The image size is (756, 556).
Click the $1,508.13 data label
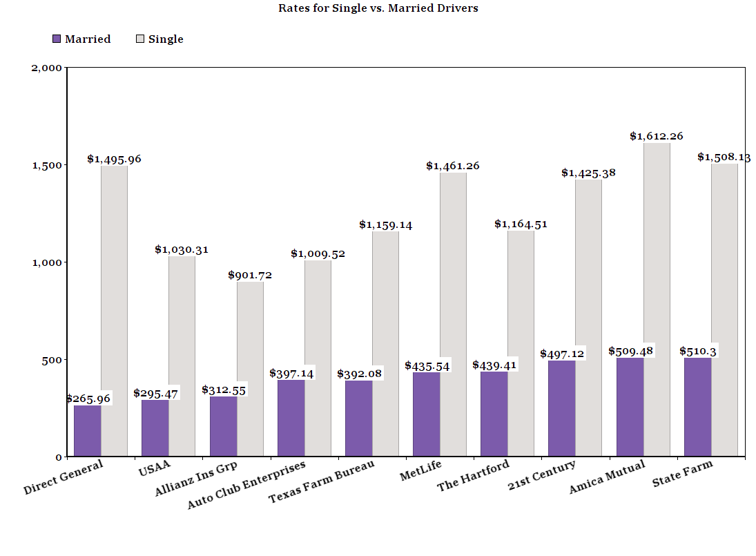[724, 157]
